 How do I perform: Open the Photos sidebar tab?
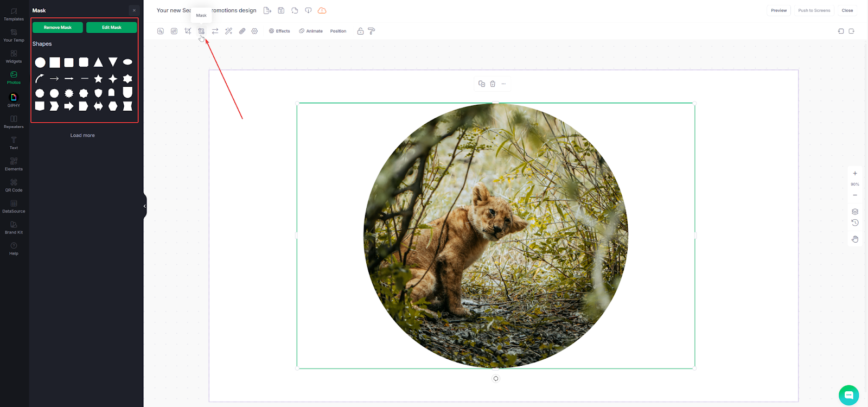click(x=14, y=78)
